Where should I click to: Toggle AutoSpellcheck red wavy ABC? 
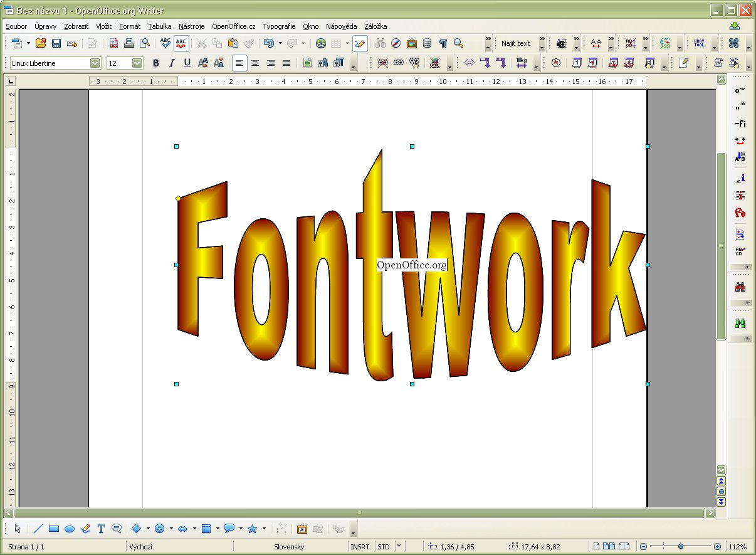point(181,43)
